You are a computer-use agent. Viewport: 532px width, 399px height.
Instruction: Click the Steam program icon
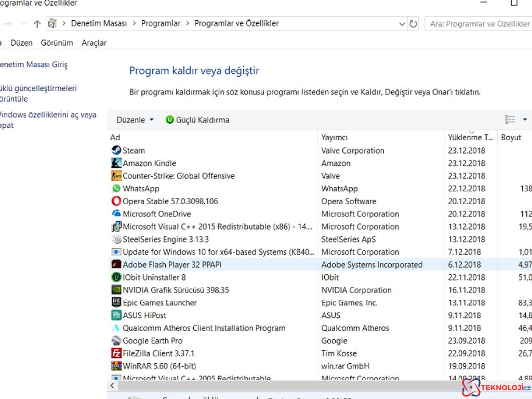pos(116,150)
